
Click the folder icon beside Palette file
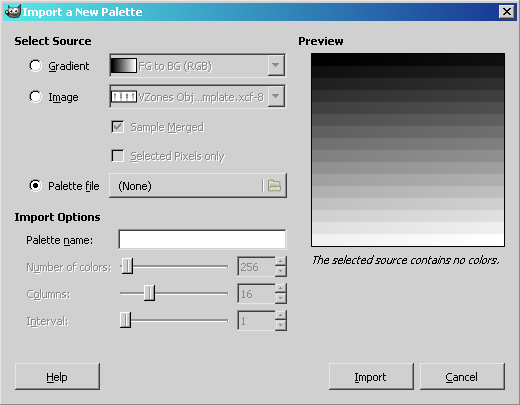click(274, 186)
